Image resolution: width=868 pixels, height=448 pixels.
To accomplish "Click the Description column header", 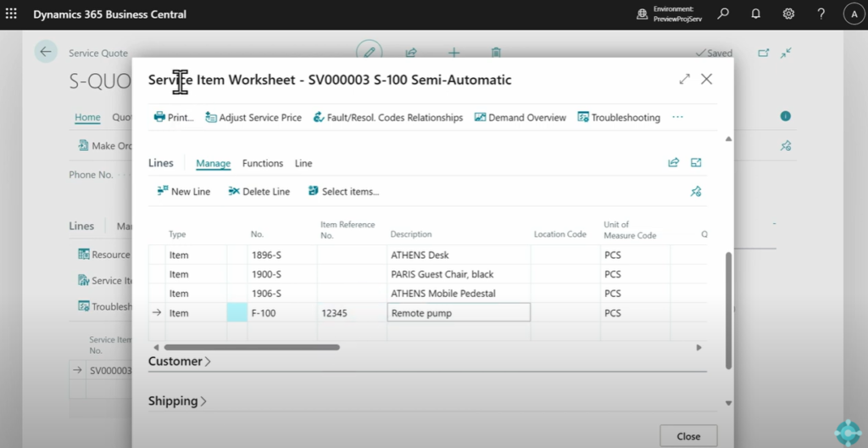I will point(411,234).
